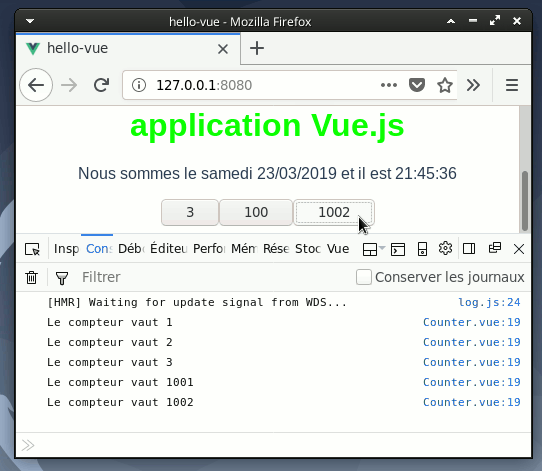This screenshot has width=542, height=471.
Task: Reload the current page
Action: (x=101, y=85)
